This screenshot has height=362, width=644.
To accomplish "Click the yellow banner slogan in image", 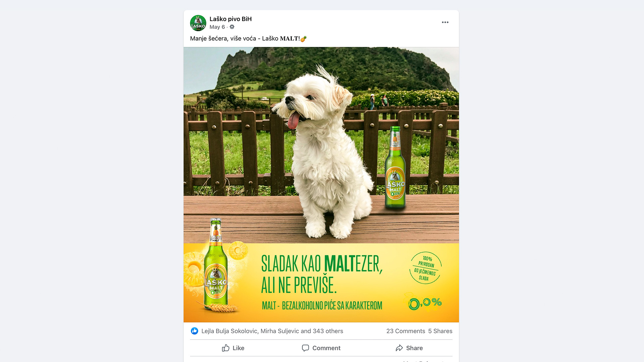I will (322, 274).
